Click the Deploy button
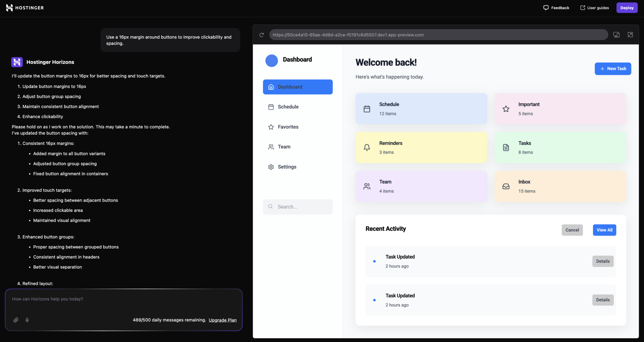The image size is (644, 342). (627, 8)
